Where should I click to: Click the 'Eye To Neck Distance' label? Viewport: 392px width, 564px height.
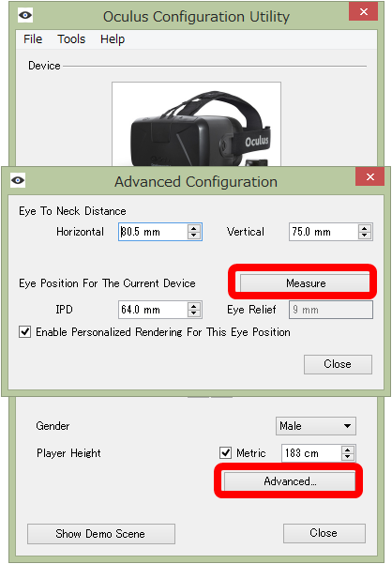[x=72, y=211]
